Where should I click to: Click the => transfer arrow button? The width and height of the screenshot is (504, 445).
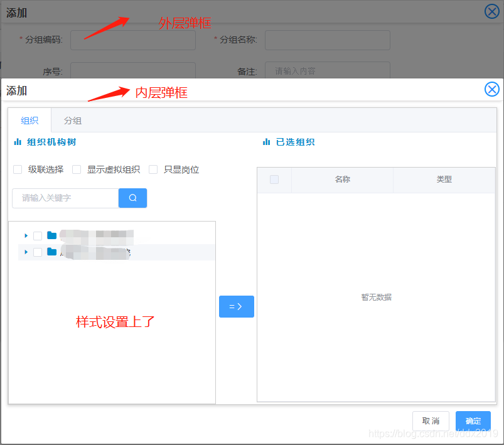(237, 306)
